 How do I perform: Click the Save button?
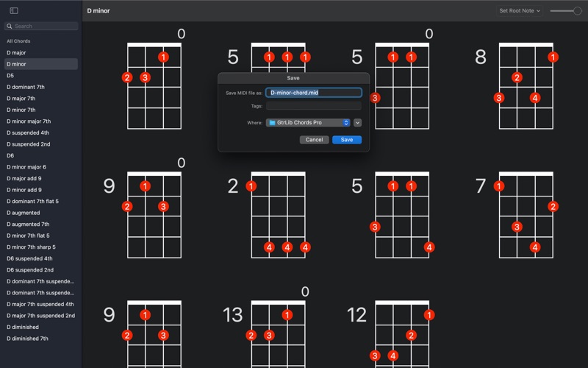(x=346, y=140)
